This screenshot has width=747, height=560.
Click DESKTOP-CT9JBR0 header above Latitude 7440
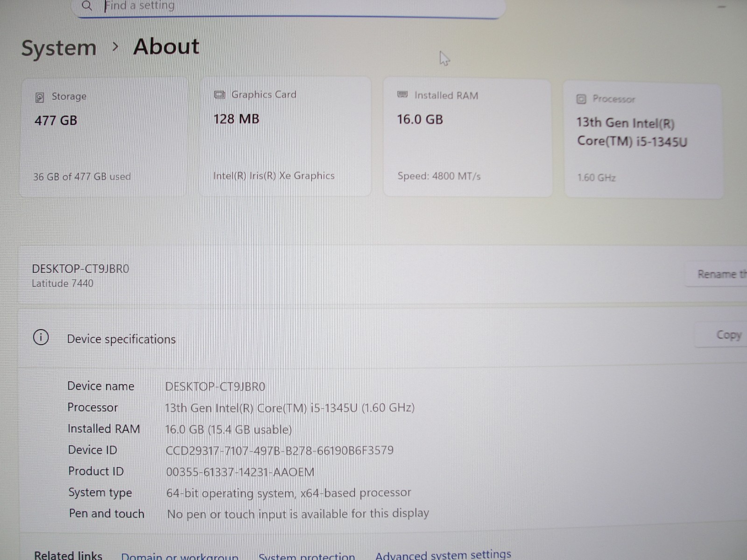(x=80, y=269)
